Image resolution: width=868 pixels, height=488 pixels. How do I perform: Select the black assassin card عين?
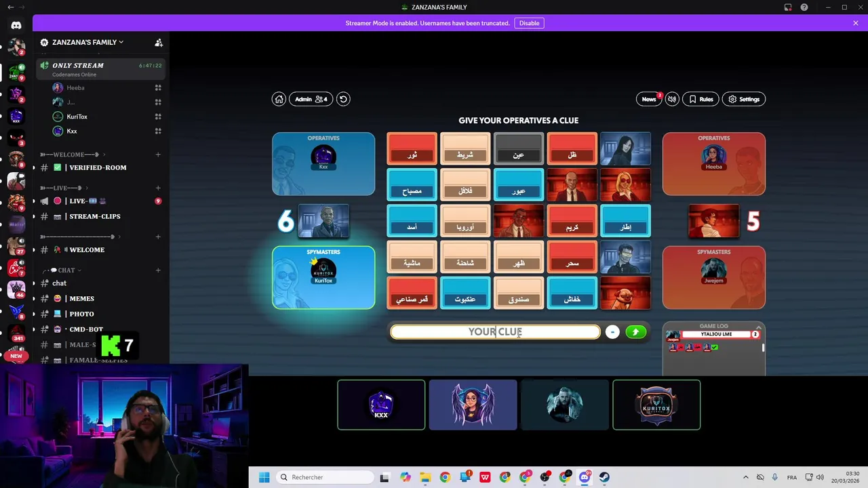519,148
